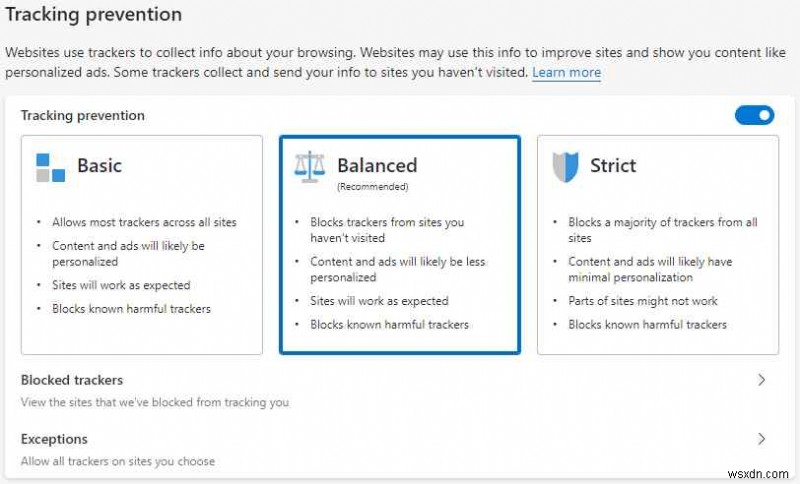Image resolution: width=800 pixels, height=484 pixels.
Task: Select the Basic tracking level heading
Action: tap(99, 166)
